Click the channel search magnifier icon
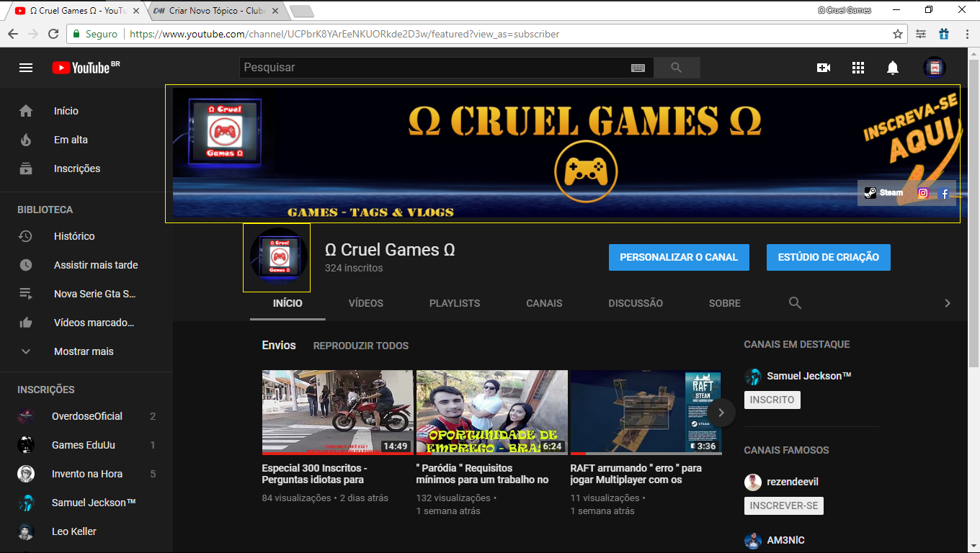 pyautogui.click(x=795, y=303)
